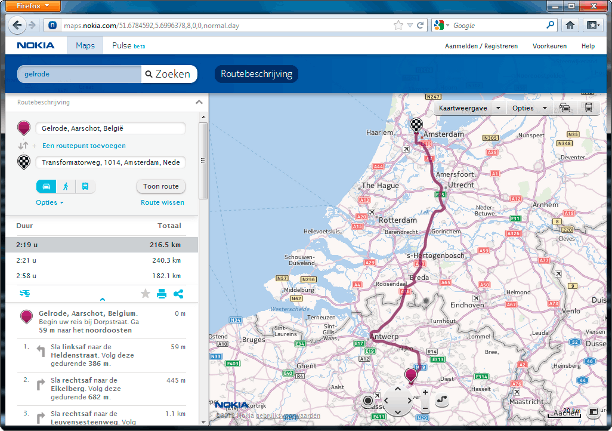
Task: Select car transport mode
Action: pos(47,186)
